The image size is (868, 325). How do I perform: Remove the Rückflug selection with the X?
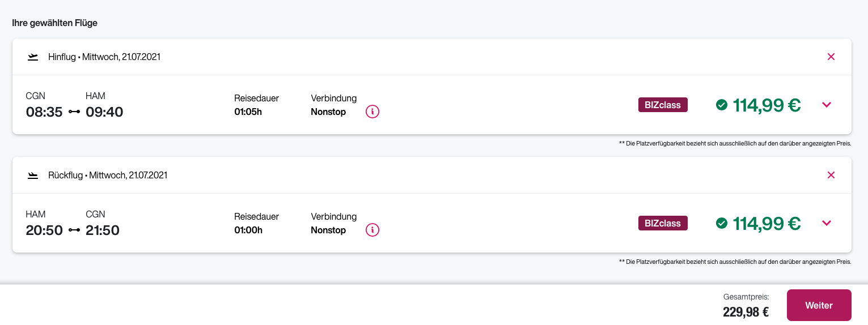point(831,175)
